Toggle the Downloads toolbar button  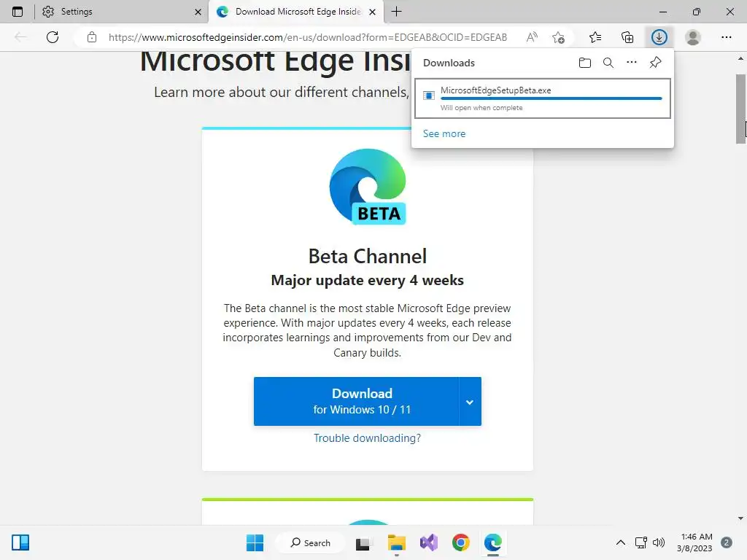tap(659, 37)
